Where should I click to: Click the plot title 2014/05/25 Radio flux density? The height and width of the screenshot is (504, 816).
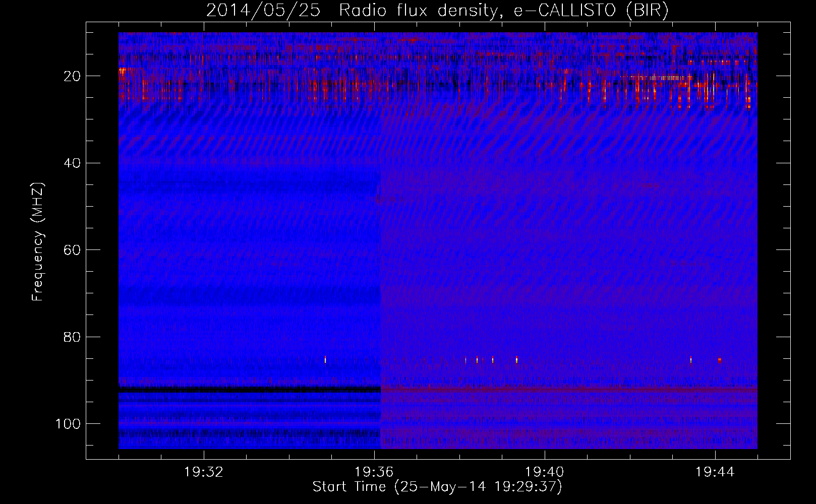(437, 11)
